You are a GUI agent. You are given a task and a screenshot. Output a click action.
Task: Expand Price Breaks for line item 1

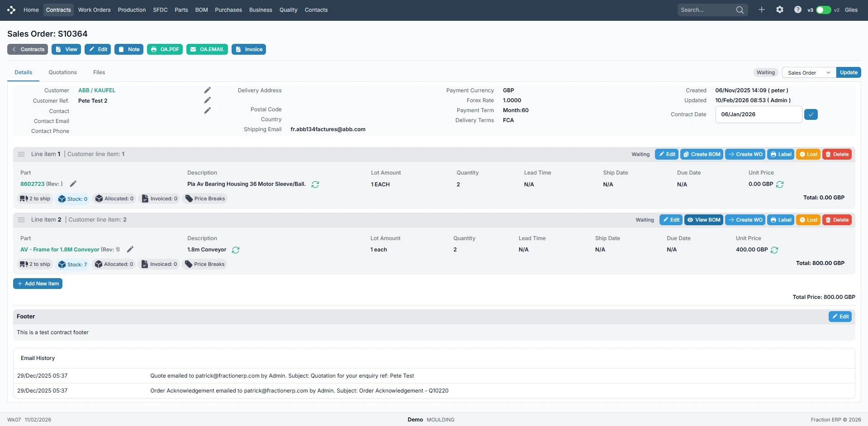[x=205, y=199]
